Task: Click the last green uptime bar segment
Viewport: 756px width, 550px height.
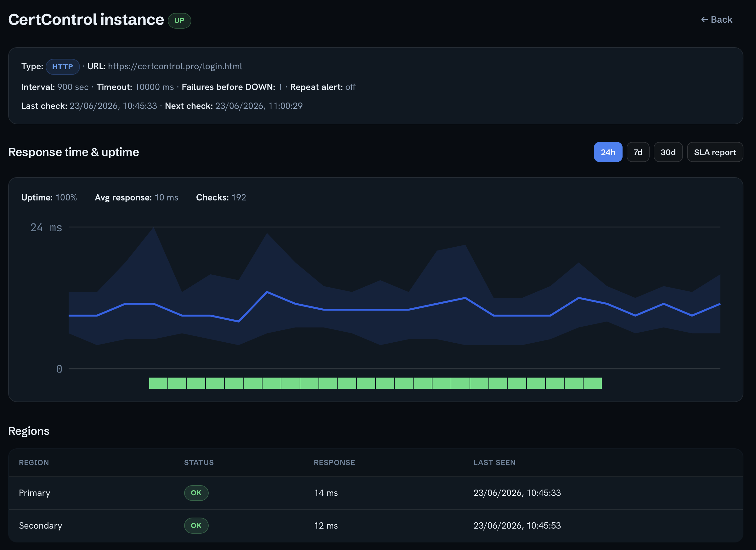Action: [592, 383]
